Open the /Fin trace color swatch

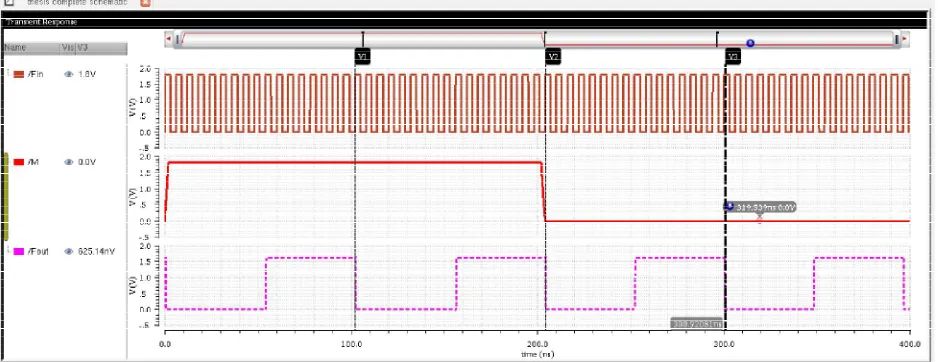pyautogui.click(x=19, y=74)
